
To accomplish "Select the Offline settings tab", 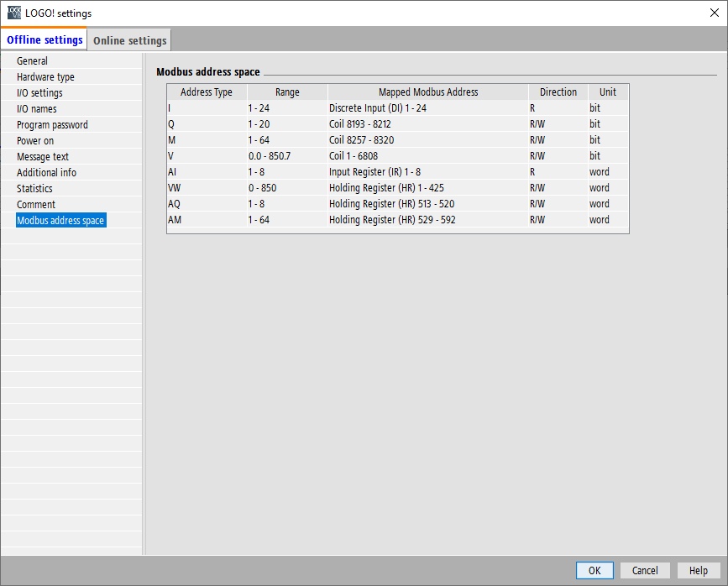I will [45, 40].
